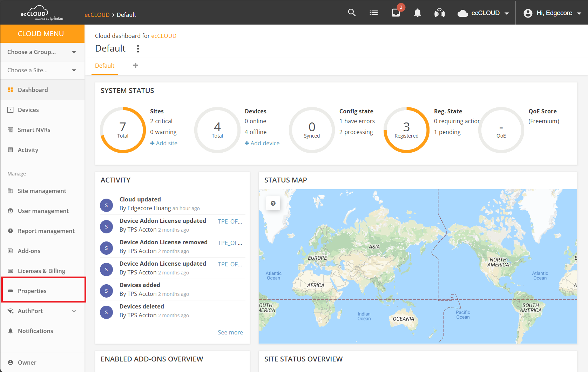The image size is (588, 372).
Task: Open Site management menu item
Action: [42, 191]
